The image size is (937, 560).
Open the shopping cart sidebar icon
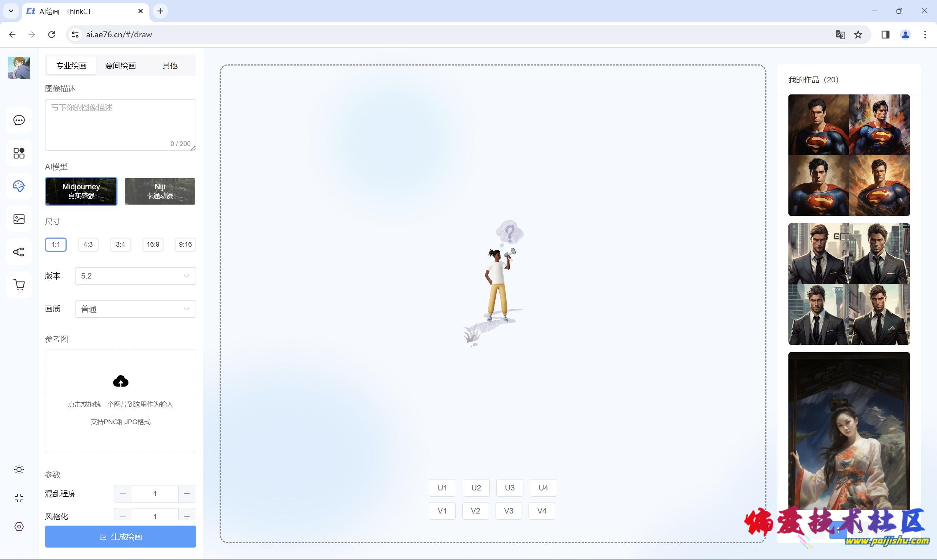pos(19,284)
